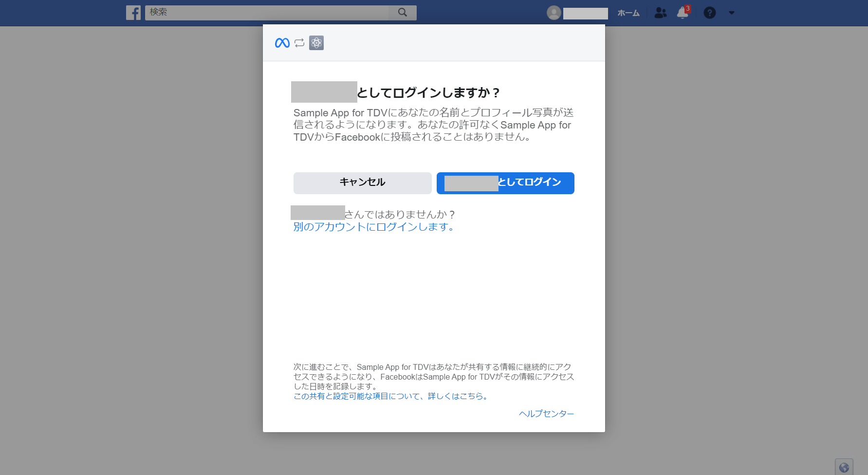
Task: Open the notifications bell icon
Action: 683,12
